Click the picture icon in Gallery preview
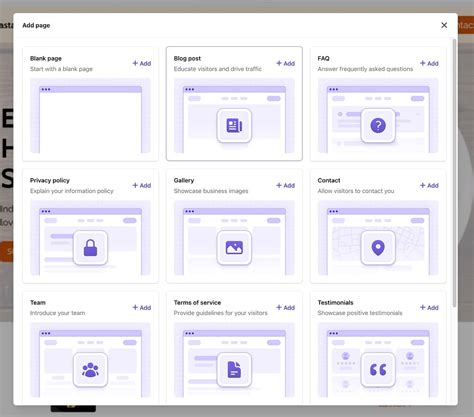 234,248
